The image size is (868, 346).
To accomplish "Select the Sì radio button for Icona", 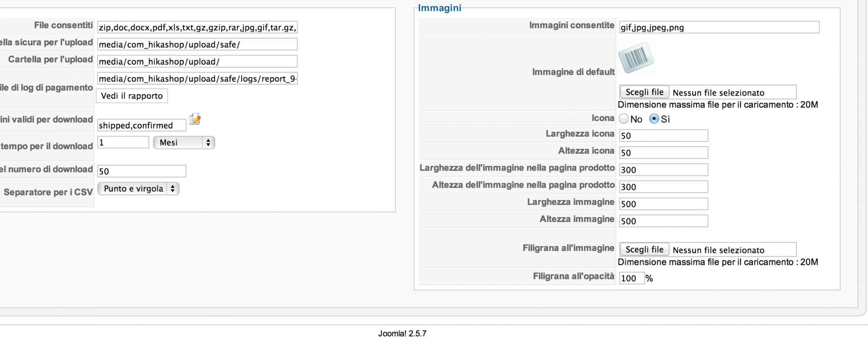I will pos(654,119).
